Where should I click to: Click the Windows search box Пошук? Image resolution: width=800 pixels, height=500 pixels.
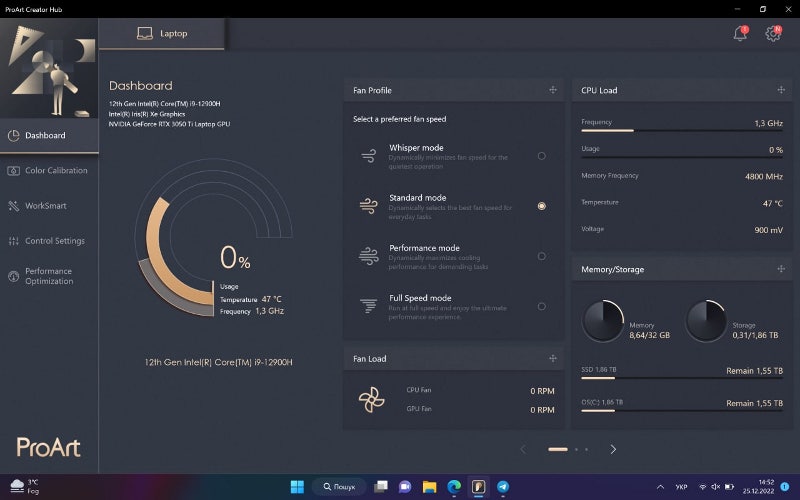(x=339, y=487)
